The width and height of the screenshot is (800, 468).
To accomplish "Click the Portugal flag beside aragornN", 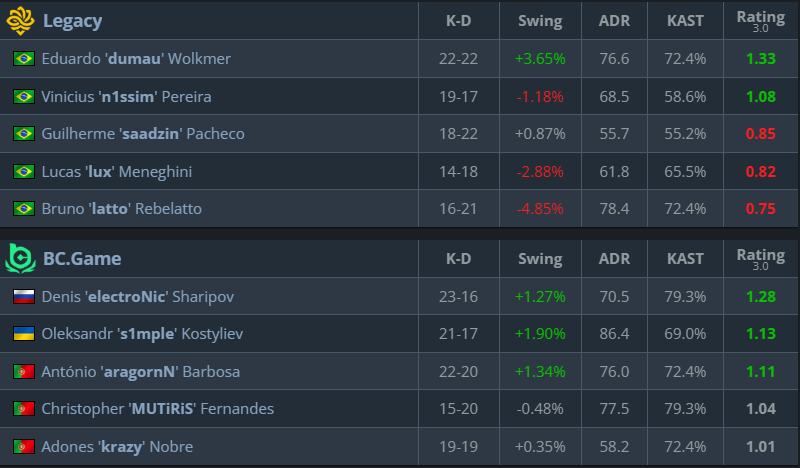I will [23, 372].
